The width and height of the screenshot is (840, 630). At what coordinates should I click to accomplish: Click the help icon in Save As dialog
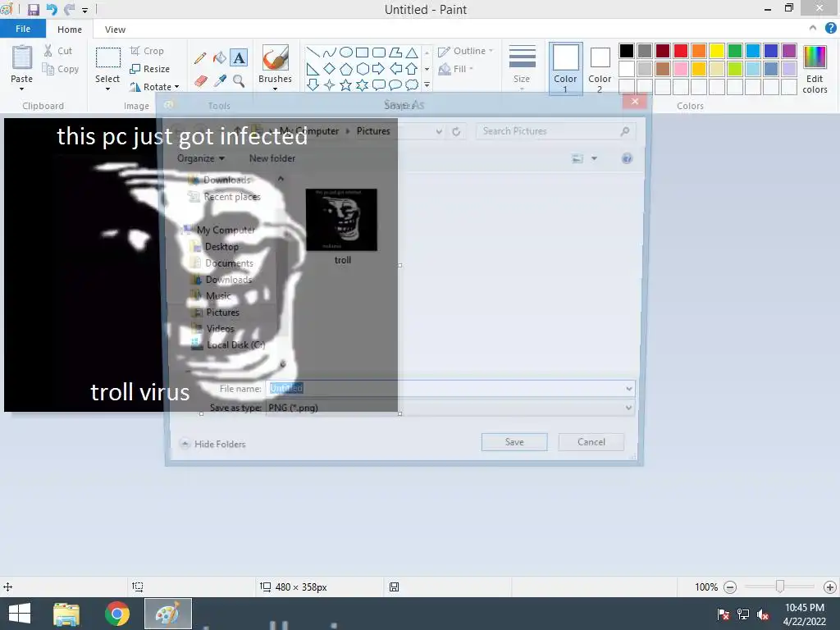coord(627,158)
